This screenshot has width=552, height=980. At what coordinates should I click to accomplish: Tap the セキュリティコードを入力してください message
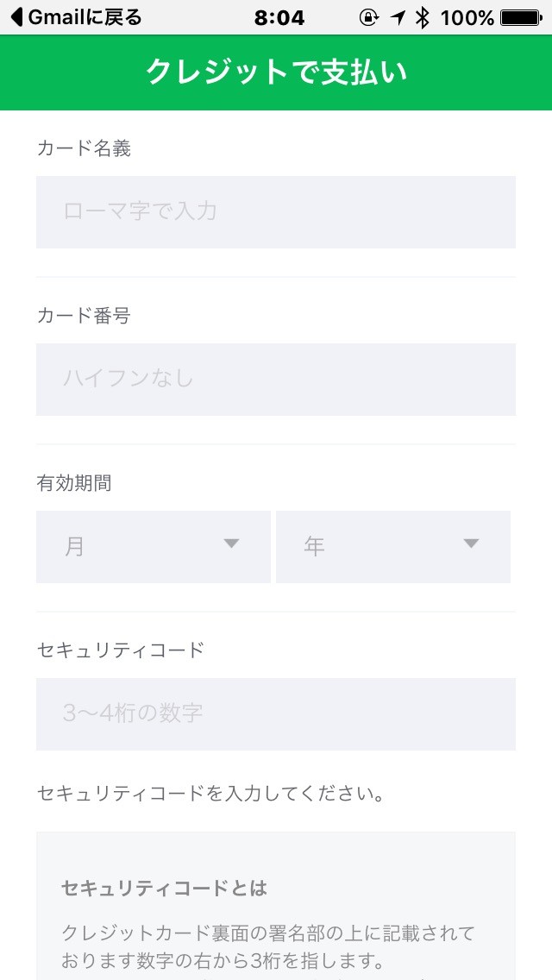click(210, 794)
